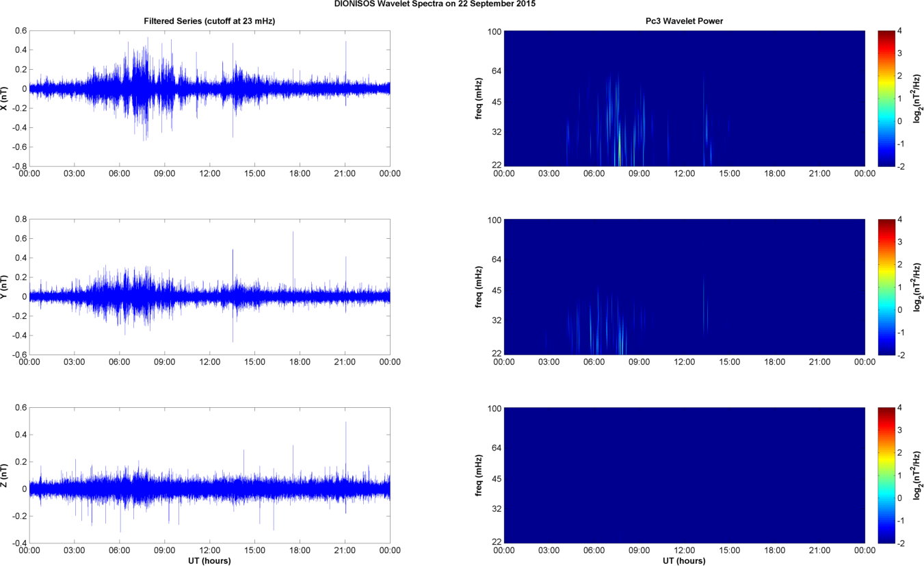Click the 45 mHz tick on the middle spectrogram

click(496, 290)
